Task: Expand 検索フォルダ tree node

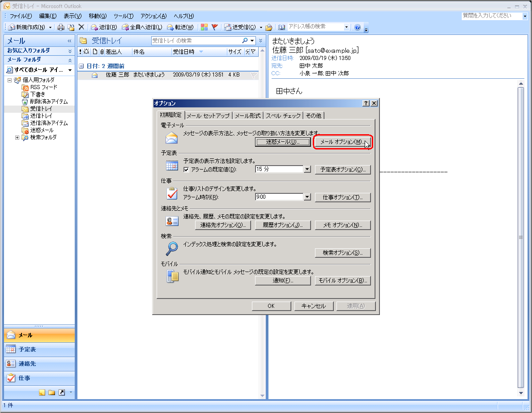Action: pyautogui.click(x=17, y=137)
